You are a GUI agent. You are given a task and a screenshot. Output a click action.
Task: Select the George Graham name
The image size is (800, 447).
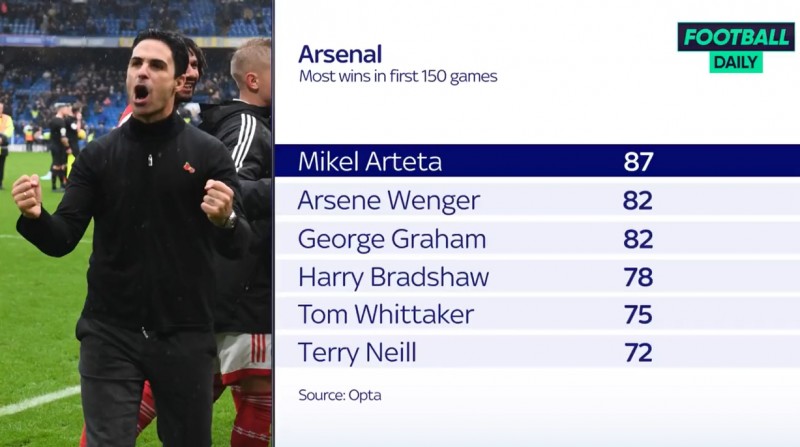(x=392, y=239)
